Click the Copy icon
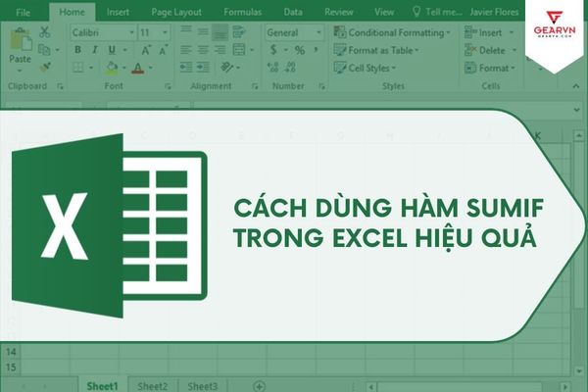588x392 pixels. [44, 50]
